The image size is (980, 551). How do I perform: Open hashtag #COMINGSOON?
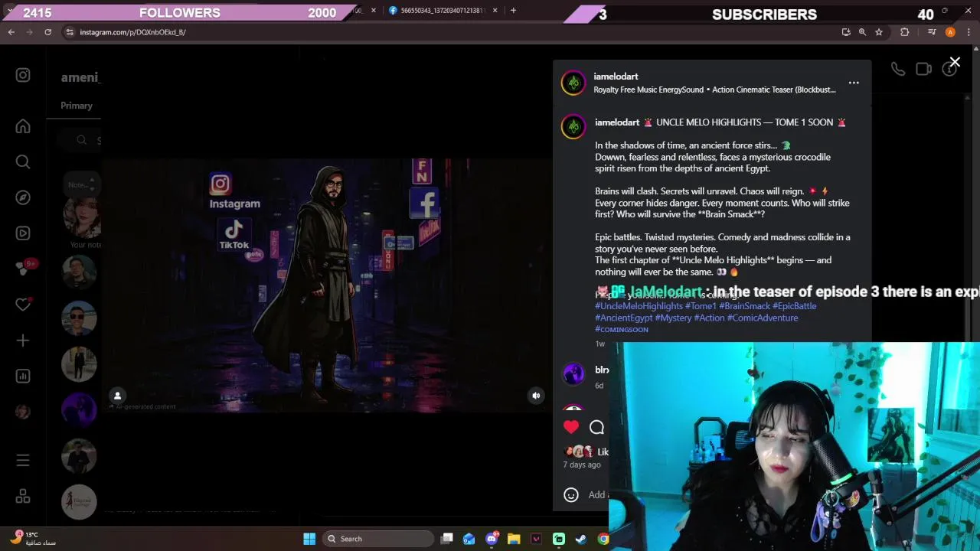pyautogui.click(x=622, y=329)
